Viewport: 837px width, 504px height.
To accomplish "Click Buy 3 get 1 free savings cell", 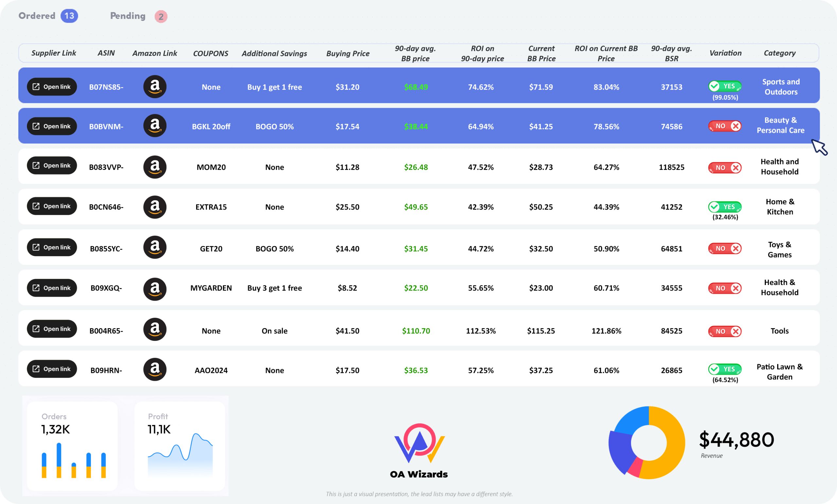I will click(274, 288).
